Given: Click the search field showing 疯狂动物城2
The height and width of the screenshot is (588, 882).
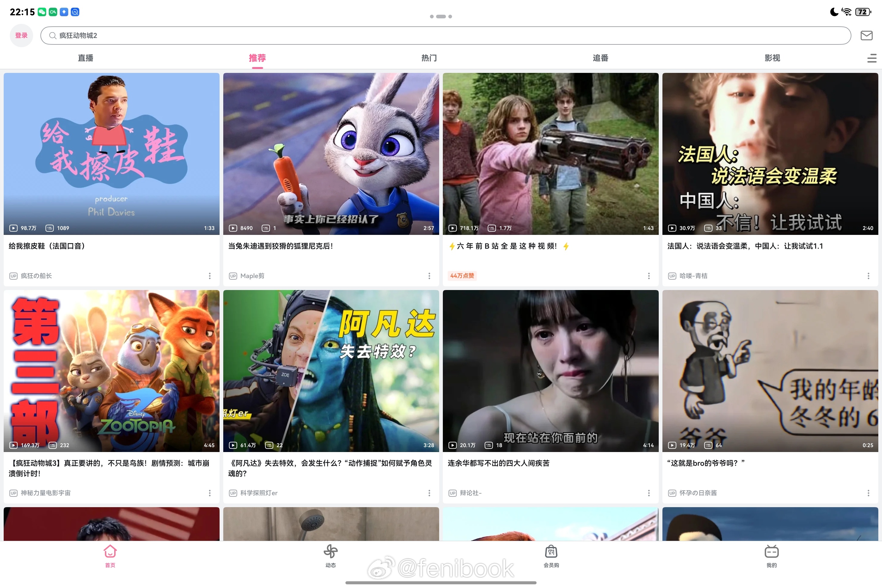Looking at the screenshot, I should tap(446, 36).
